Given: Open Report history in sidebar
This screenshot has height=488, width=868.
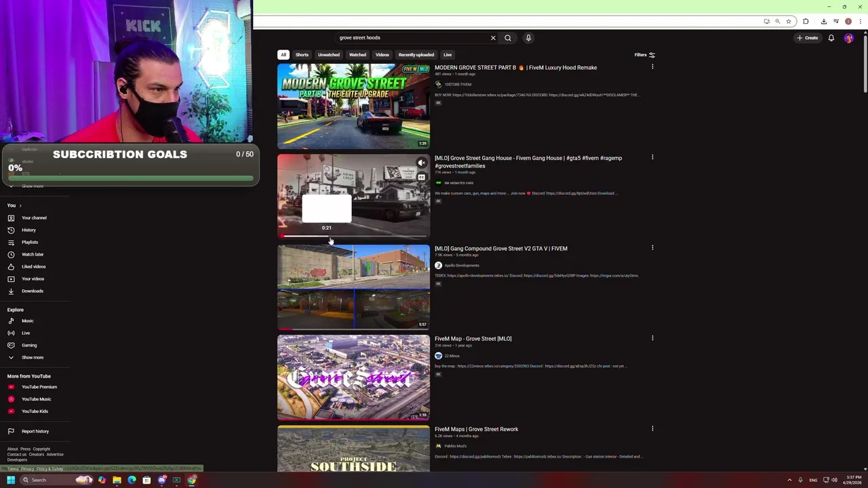Looking at the screenshot, I should [35, 431].
